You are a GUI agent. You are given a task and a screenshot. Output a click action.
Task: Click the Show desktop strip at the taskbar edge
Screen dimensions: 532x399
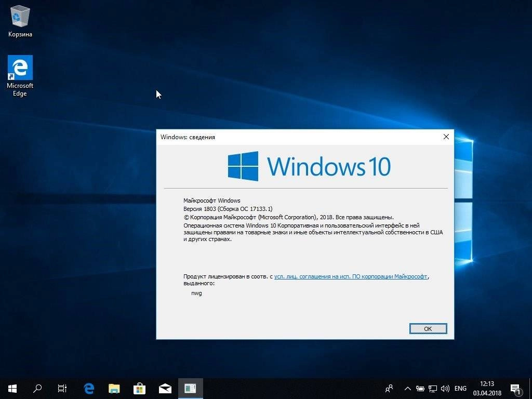coord(530,389)
